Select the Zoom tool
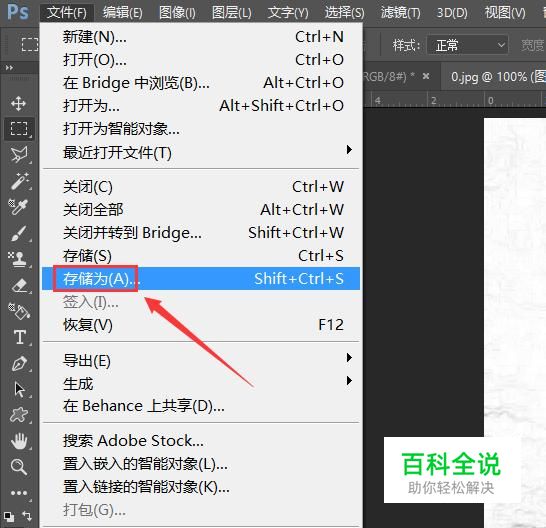 [x=19, y=467]
